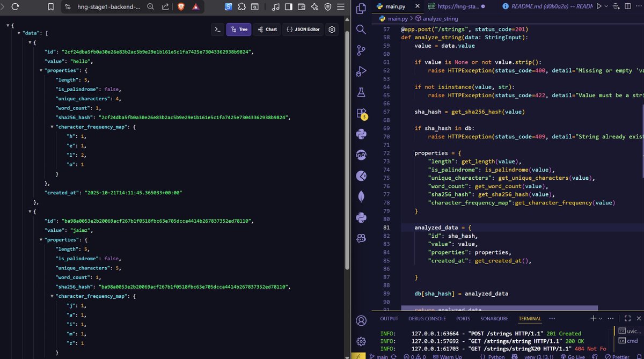Create a new terminal with plus icon
The height and width of the screenshot is (359, 644).
pyautogui.click(x=593, y=318)
